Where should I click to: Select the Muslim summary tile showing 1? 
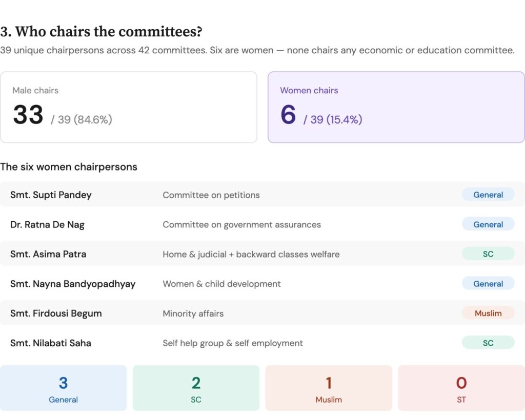coord(329,388)
